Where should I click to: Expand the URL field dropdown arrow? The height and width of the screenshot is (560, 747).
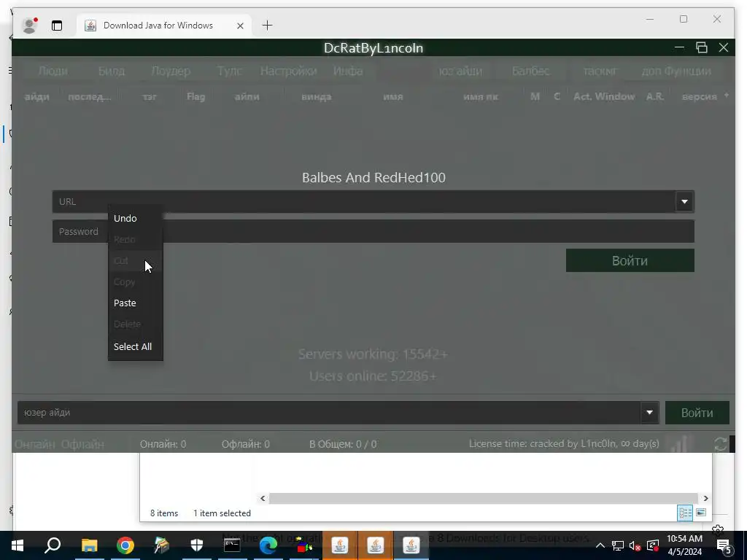(x=684, y=201)
